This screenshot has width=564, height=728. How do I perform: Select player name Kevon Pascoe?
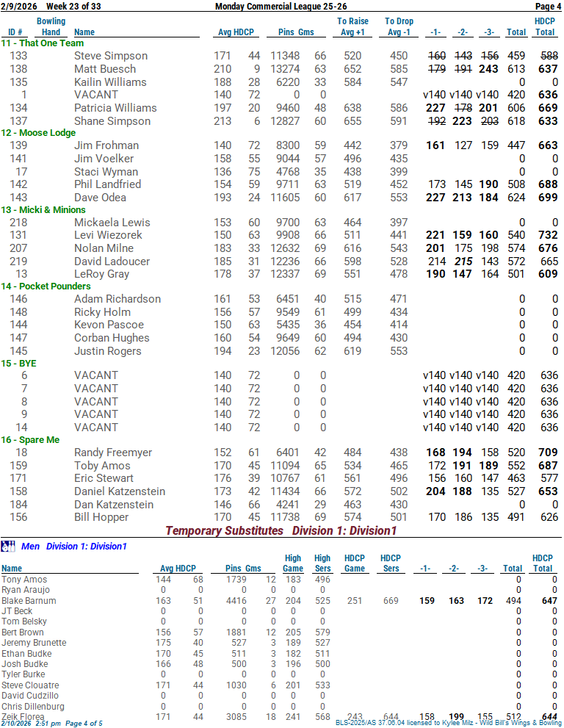click(x=109, y=325)
